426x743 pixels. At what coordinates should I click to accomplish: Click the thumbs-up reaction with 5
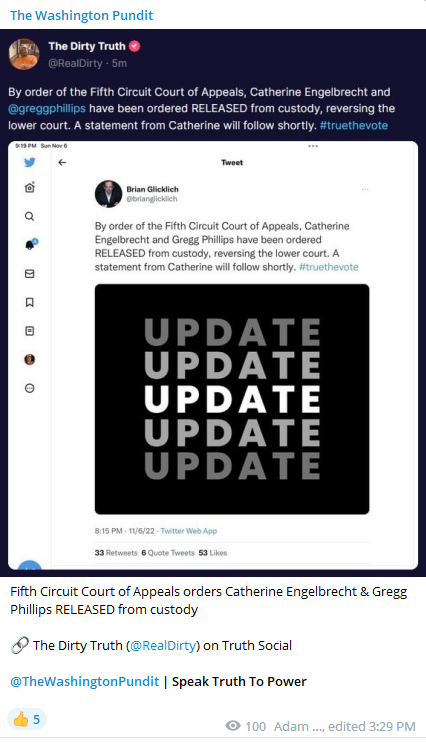[x=27, y=719]
